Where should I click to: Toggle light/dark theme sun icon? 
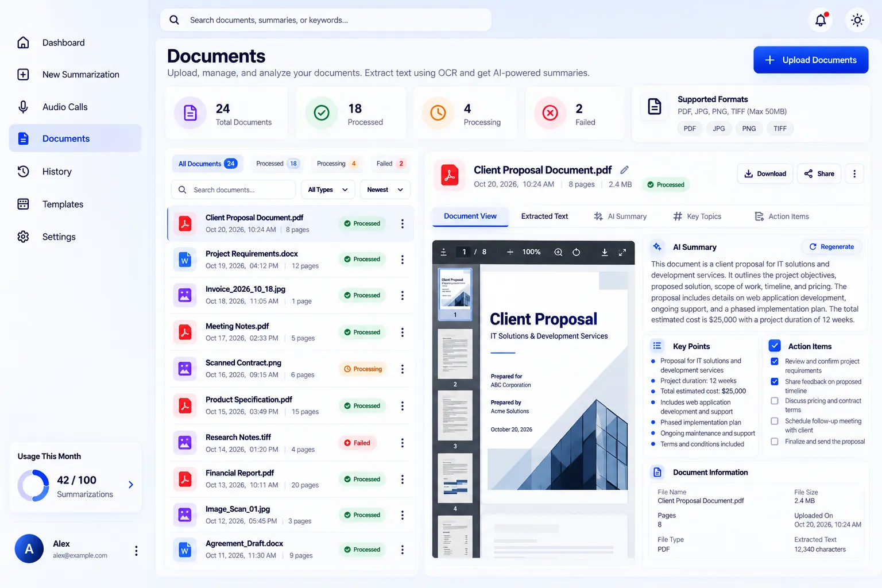coord(857,20)
